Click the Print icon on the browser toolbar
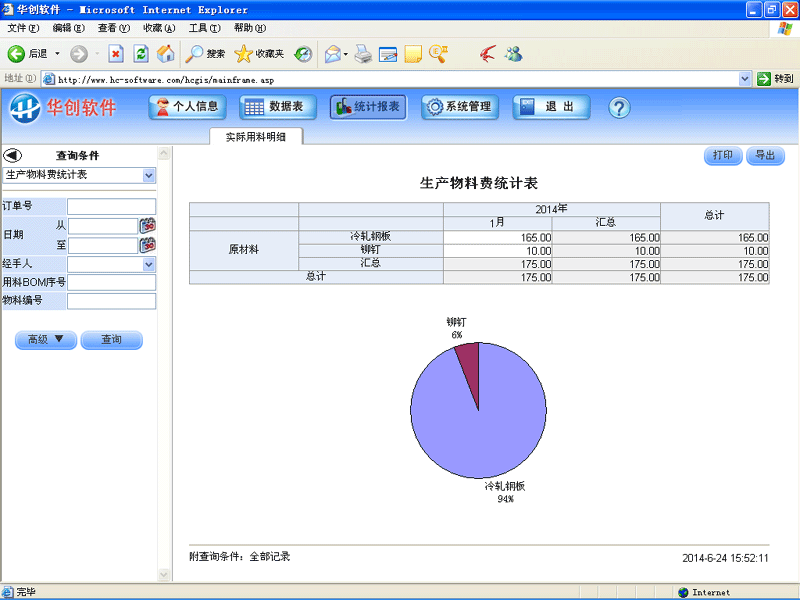This screenshot has width=800, height=600. [363, 54]
